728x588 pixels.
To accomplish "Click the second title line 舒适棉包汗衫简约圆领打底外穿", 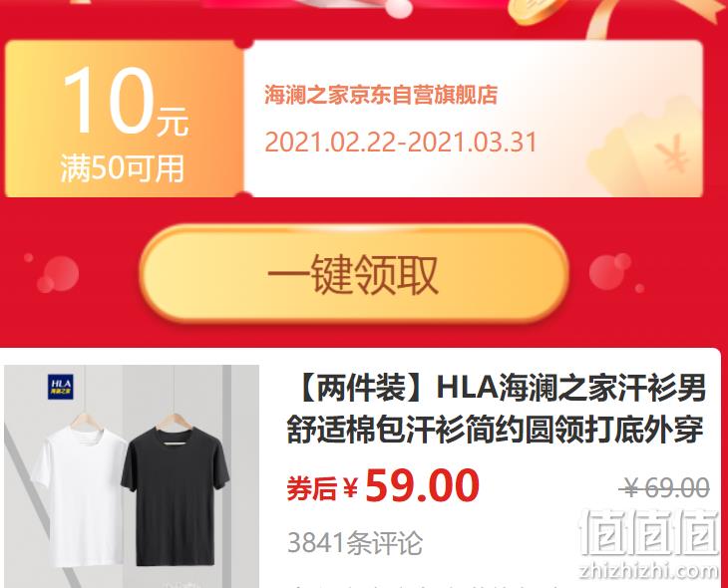I will pyautogui.click(x=495, y=431).
